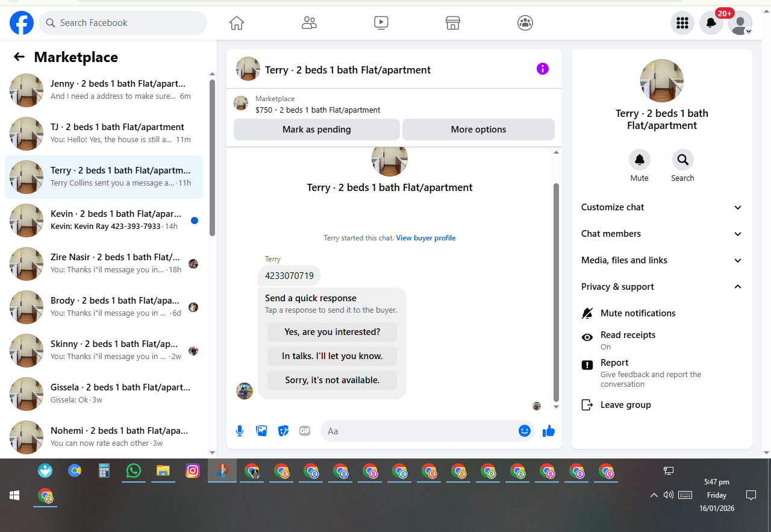Image resolution: width=771 pixels, height=532 pixels.
Task: Open the Nohemi conversation
Action: coord(104,437)
